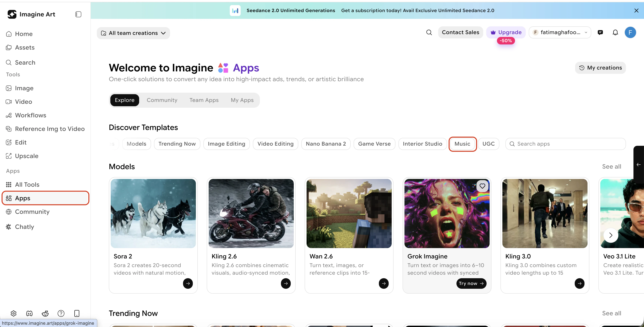Switch to the Explore tab
This screenshot has width=644, height=327.
(124, 100)
